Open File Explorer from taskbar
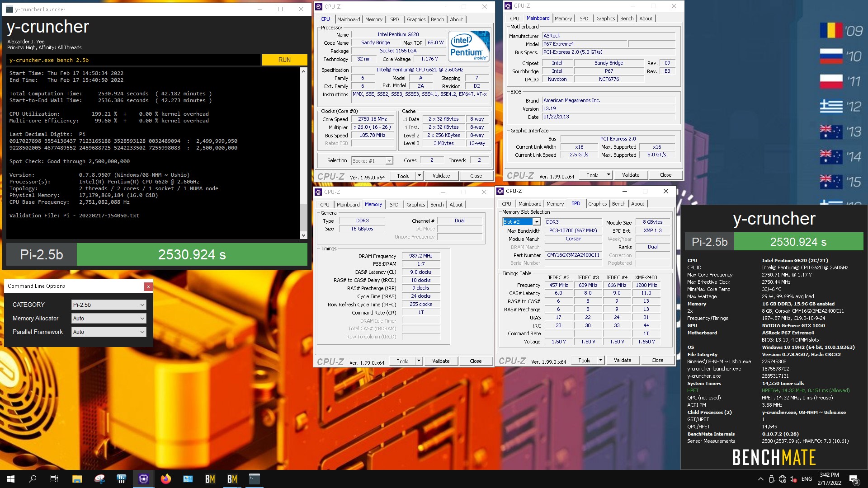This screenshot has width=868, height=488. (77, 479)
